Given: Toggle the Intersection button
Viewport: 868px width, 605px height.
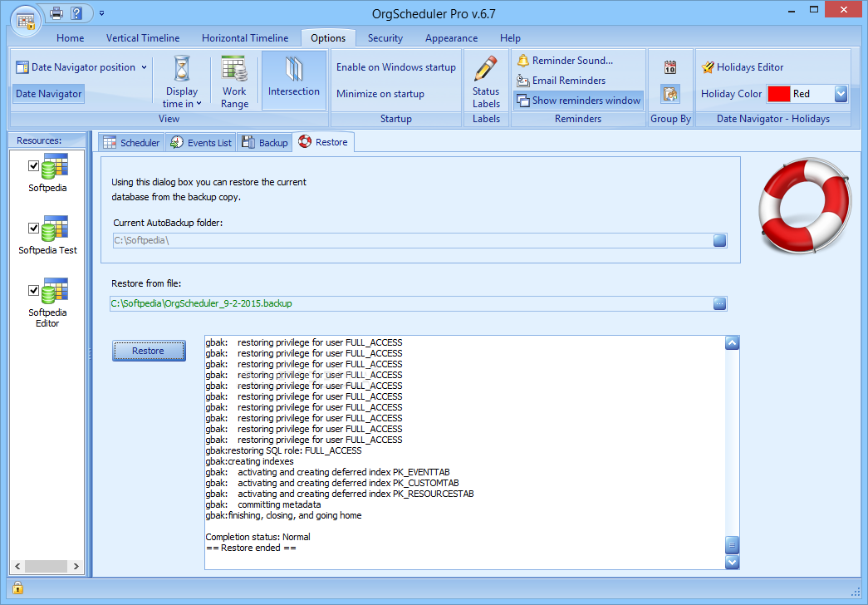Looking at the screenshot, I should pyautogui.click(x=294, y=81).
